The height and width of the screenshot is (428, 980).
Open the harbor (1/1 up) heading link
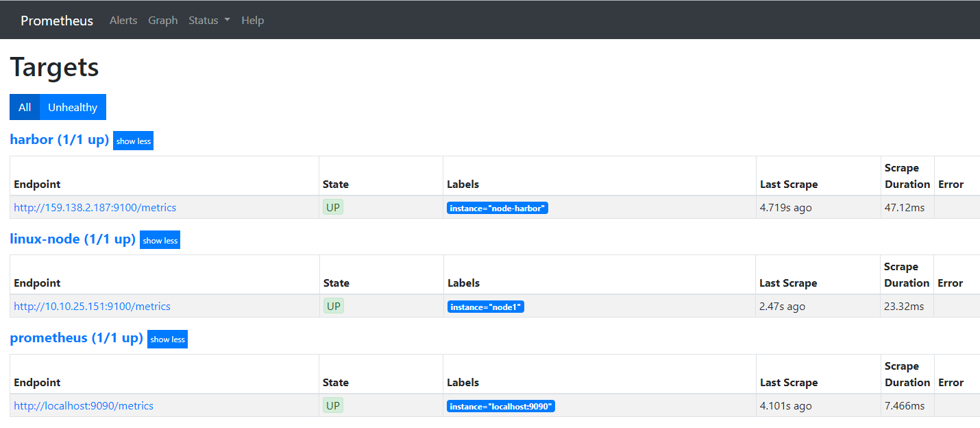coord(60,139)
